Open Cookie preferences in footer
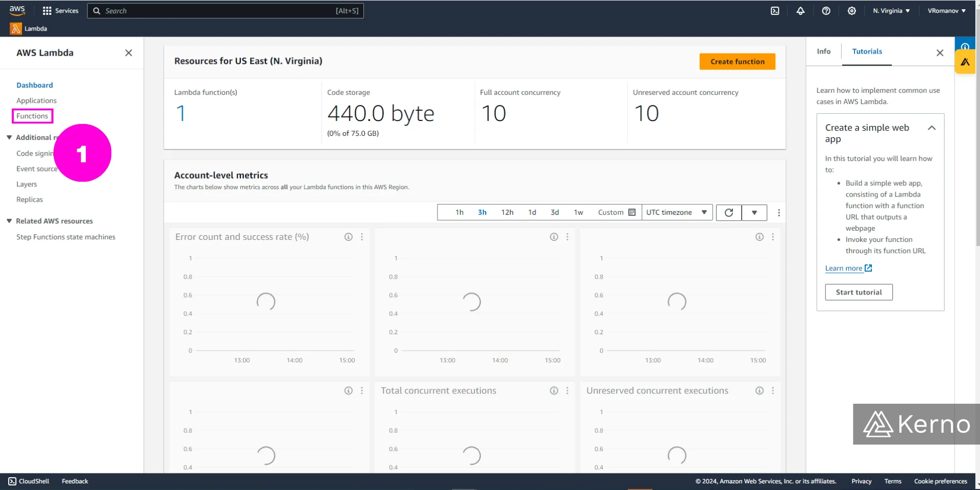 pyautogui.click(x=940, y=481)
